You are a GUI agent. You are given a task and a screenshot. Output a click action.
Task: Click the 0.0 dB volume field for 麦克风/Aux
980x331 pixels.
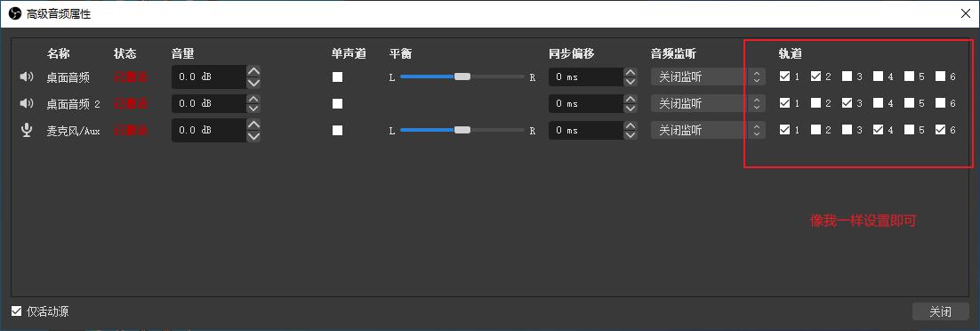tap(209, 130)
